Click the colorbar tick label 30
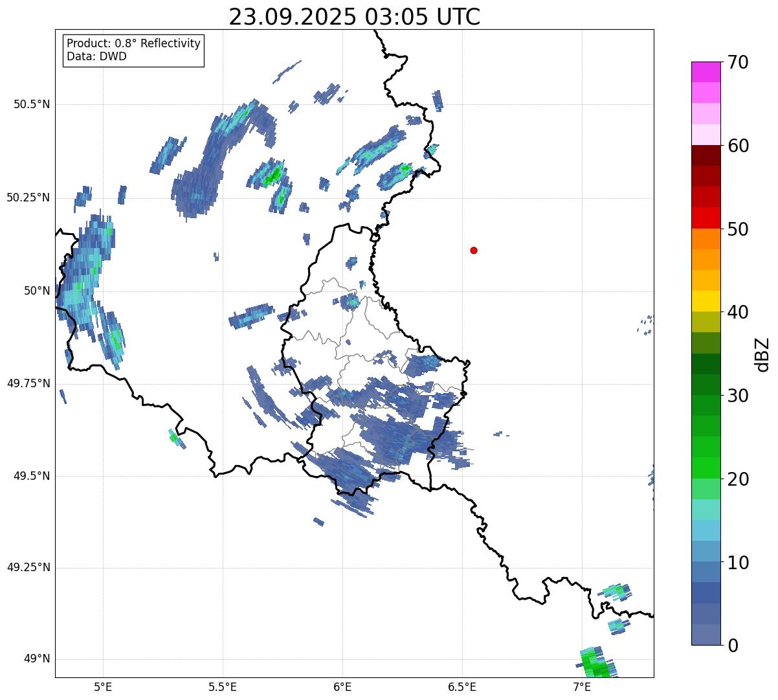This screenshot has height=700, width=778. 738,396
